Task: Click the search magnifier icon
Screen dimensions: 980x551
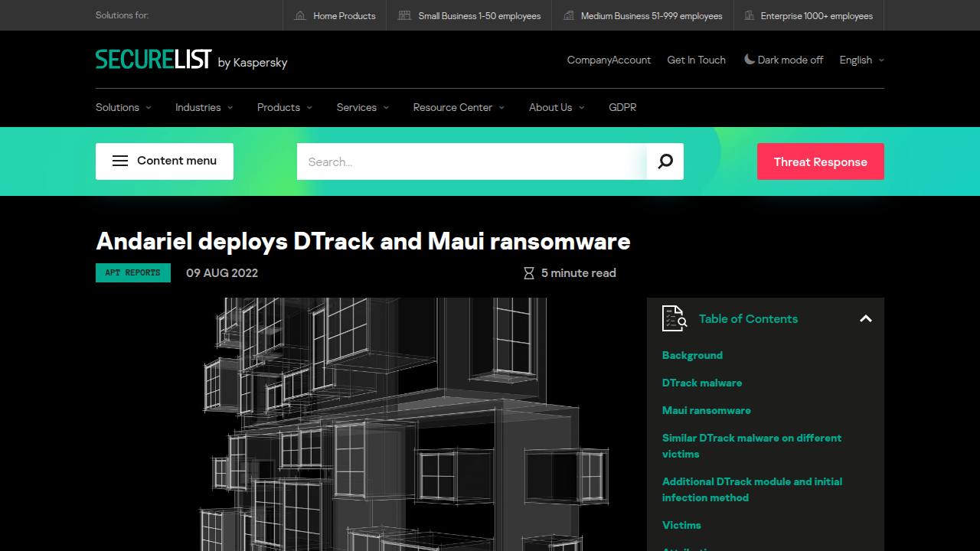Action: [665, 161]
